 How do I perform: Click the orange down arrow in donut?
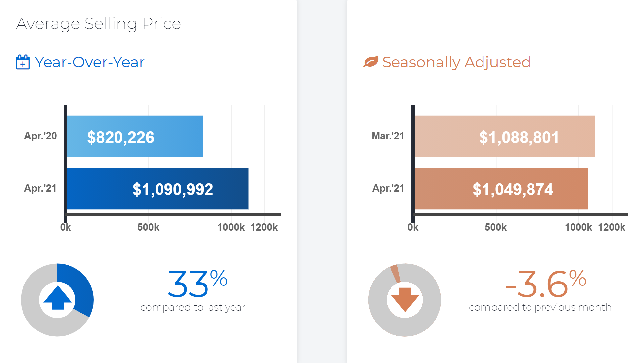click(x=405, y=299)
